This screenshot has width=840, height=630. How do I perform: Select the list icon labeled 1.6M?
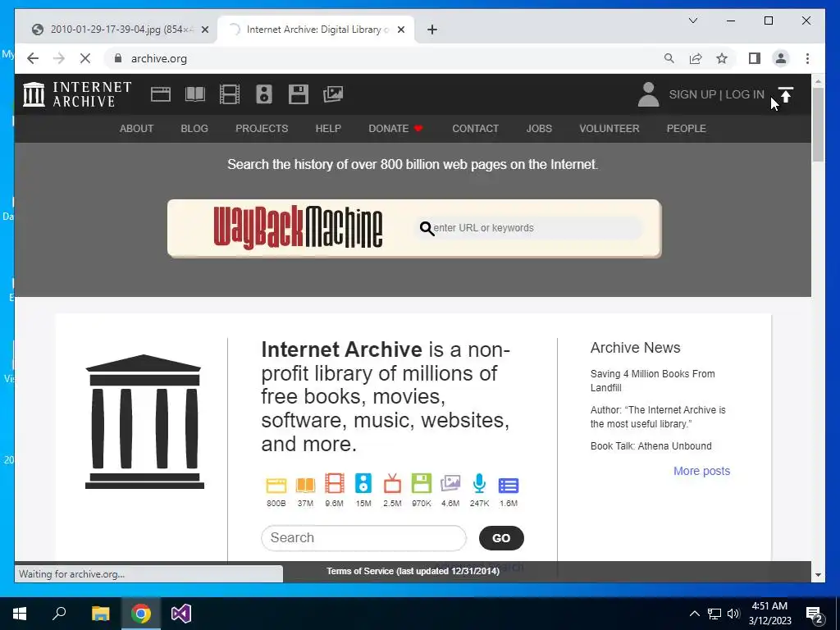509,486
